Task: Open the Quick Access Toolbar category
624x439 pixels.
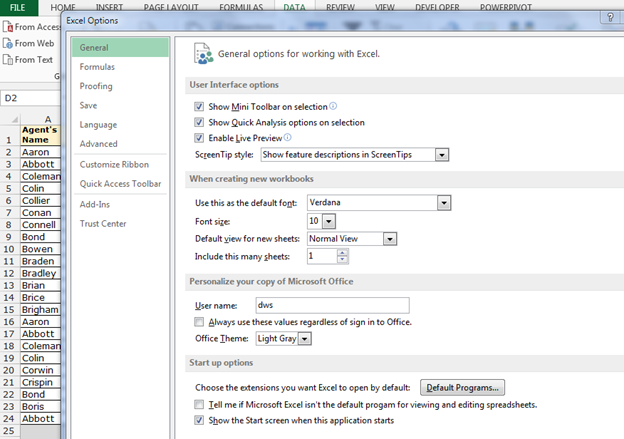Action: [120, 183]
